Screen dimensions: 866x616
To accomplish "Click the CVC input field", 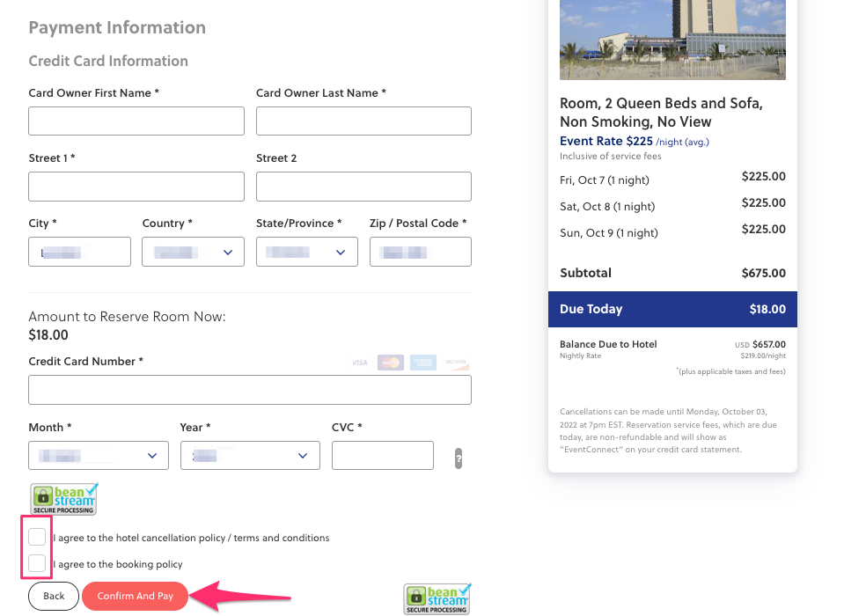I will 382,455.
